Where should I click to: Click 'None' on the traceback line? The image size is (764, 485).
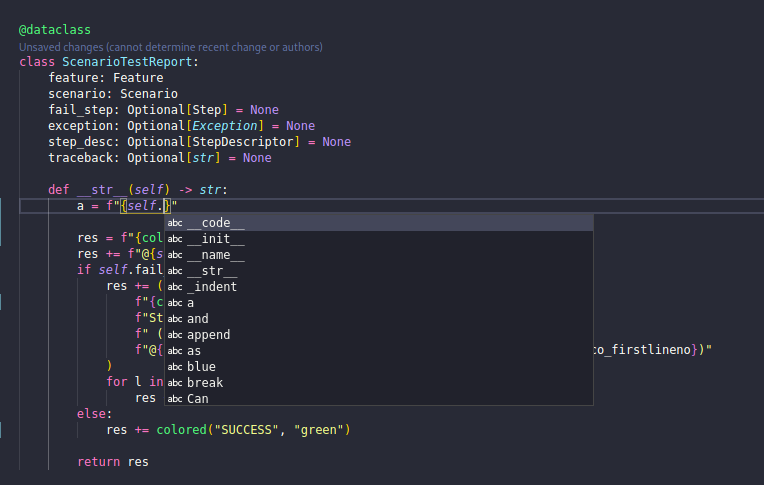pyautogui.click(x=257, y=158)
